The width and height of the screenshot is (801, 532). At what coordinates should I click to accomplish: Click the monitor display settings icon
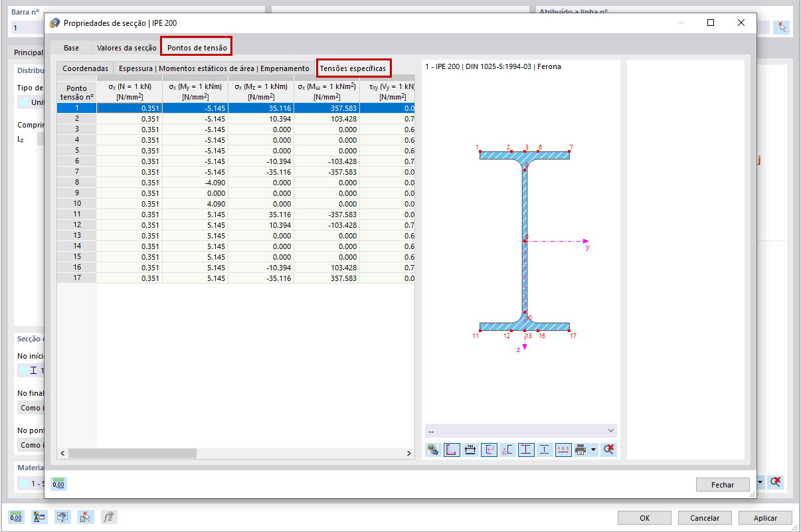62,517
